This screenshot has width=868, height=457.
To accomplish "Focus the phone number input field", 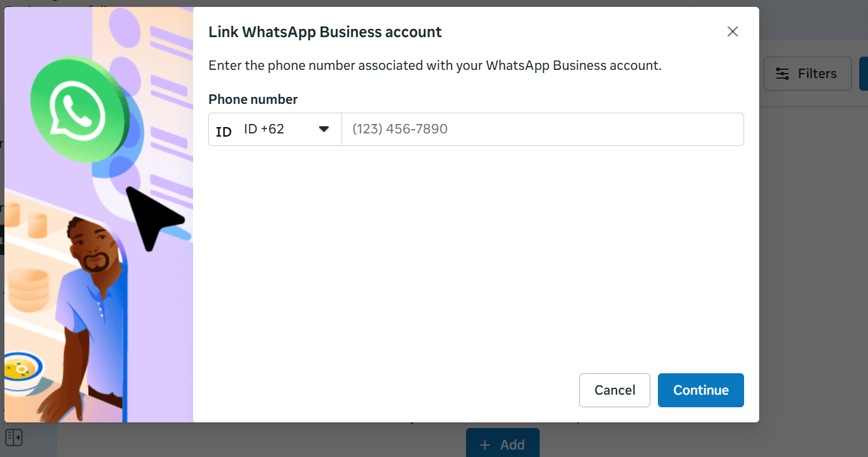I will coord(543,129).
